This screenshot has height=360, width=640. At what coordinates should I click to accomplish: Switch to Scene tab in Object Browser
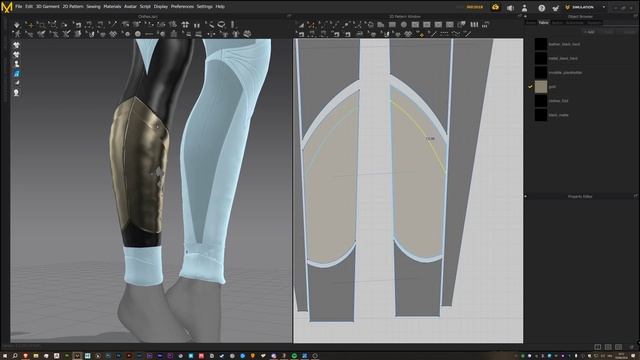[x=531, y=23]
